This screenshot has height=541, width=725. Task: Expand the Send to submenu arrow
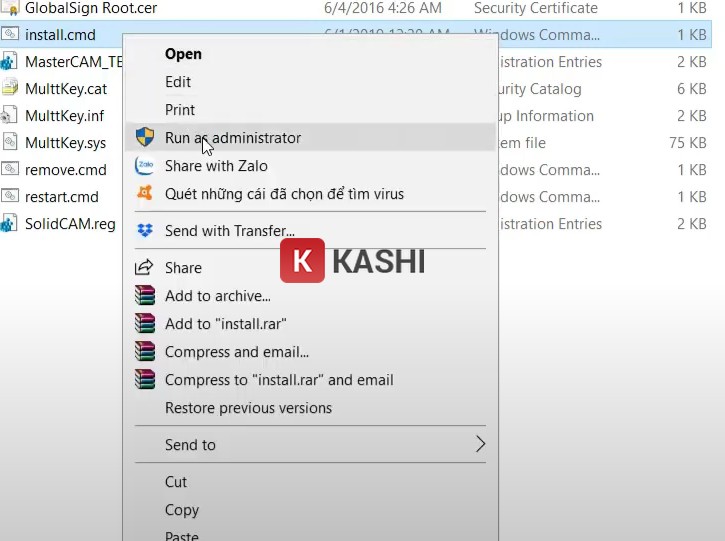coord(480,444)
